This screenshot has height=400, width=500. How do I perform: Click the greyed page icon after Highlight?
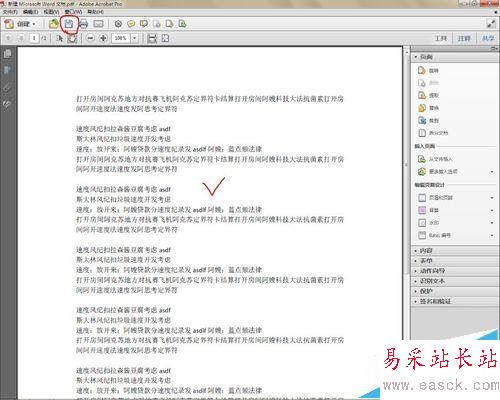(x=156, y=24)
